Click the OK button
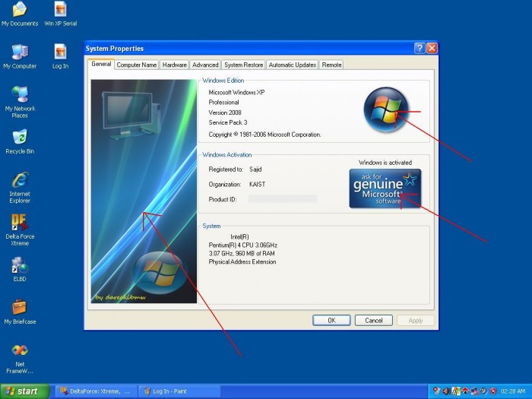 [331, 320]
